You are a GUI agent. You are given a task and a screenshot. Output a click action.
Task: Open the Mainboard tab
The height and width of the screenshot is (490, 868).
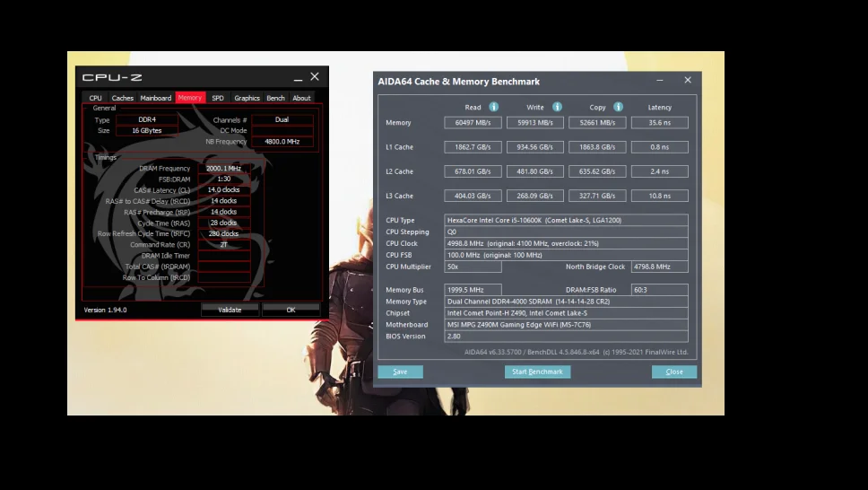click(155, 98)
